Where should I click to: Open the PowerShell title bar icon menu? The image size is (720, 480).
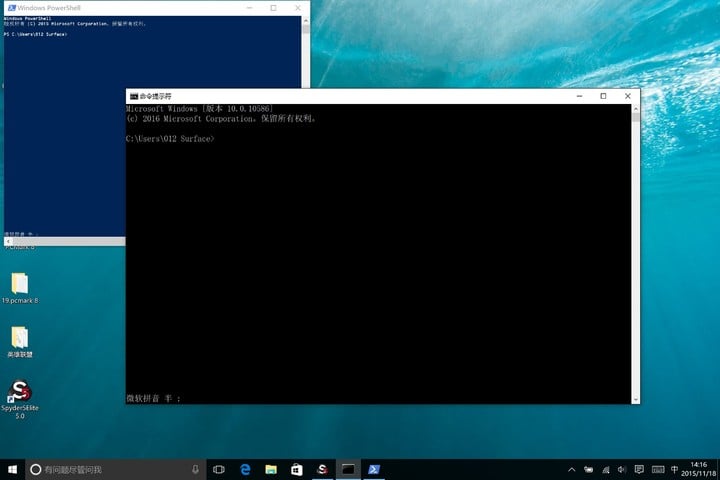10,7
